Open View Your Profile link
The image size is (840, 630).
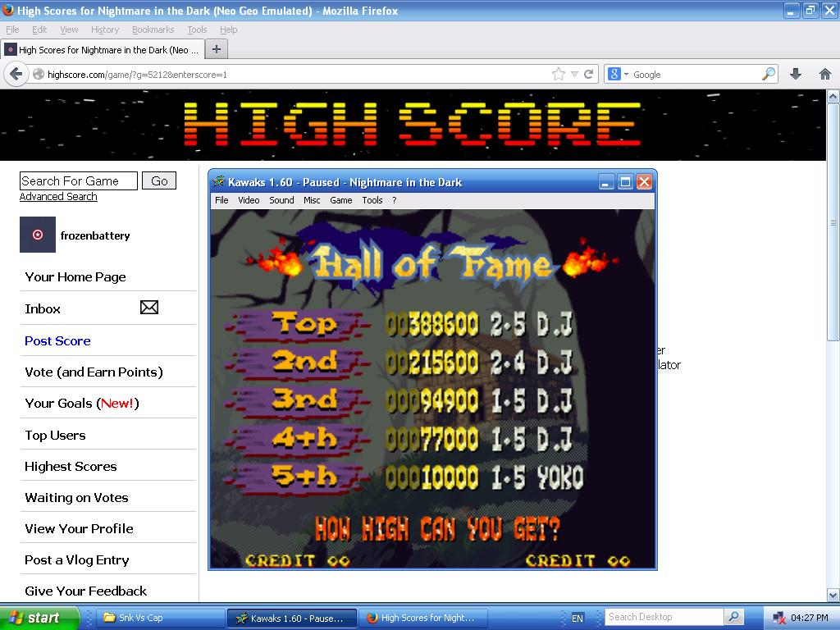(79, 529)
